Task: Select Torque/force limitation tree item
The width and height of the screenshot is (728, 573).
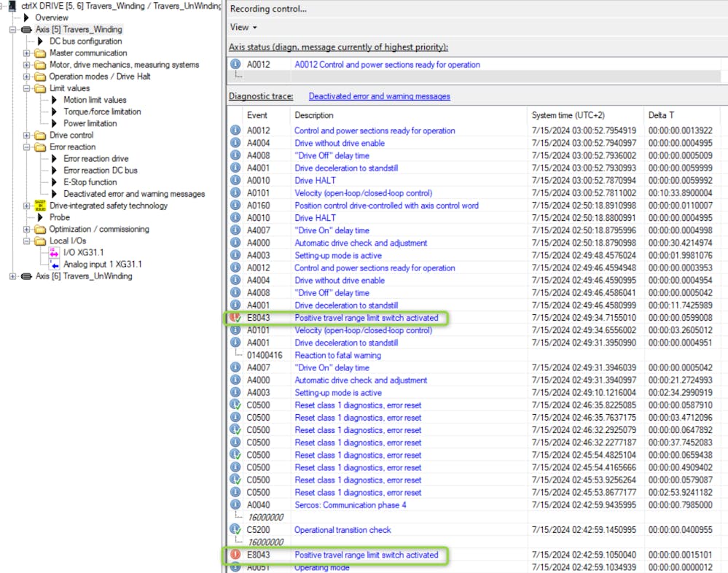Action: (x=102, y=112)
